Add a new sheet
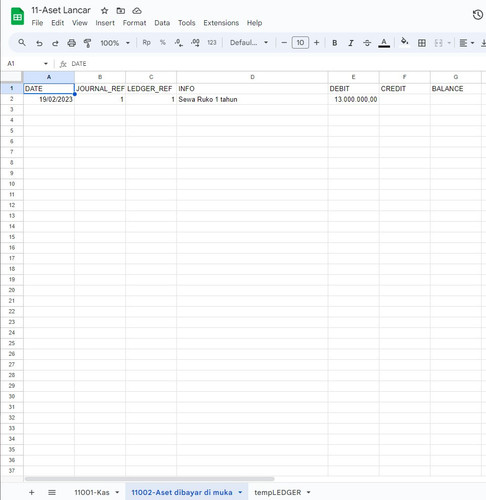 32,492
